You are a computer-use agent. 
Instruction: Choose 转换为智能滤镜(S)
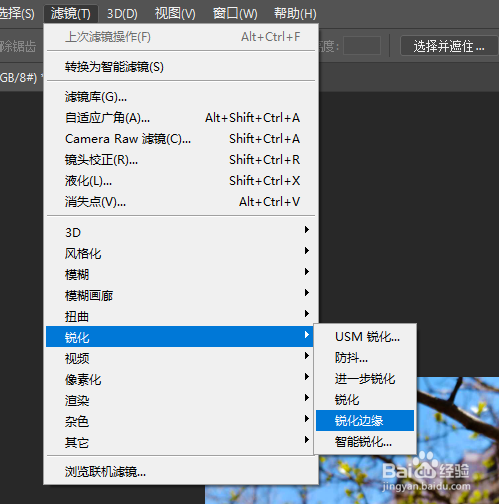pyautogui.click(x=180, y=67)
